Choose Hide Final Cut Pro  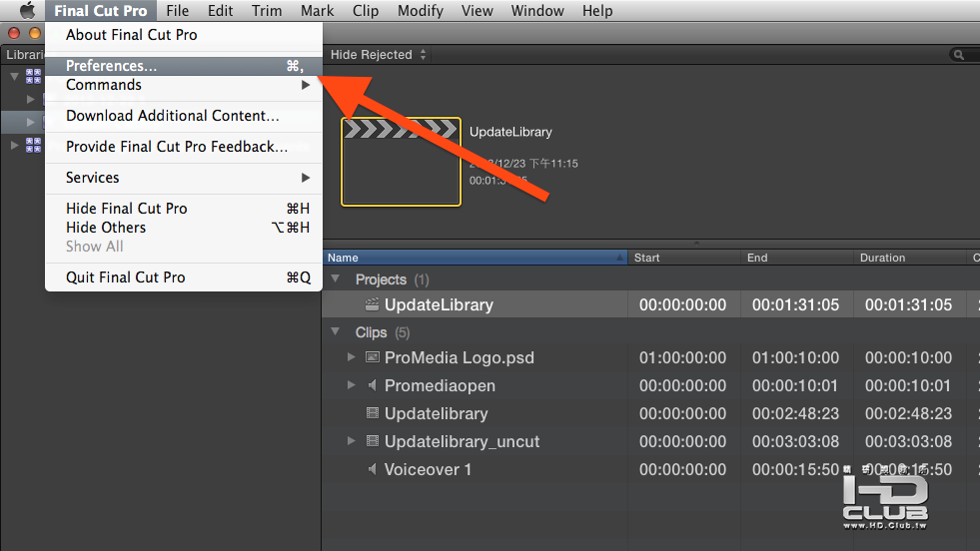pos(184,209)
